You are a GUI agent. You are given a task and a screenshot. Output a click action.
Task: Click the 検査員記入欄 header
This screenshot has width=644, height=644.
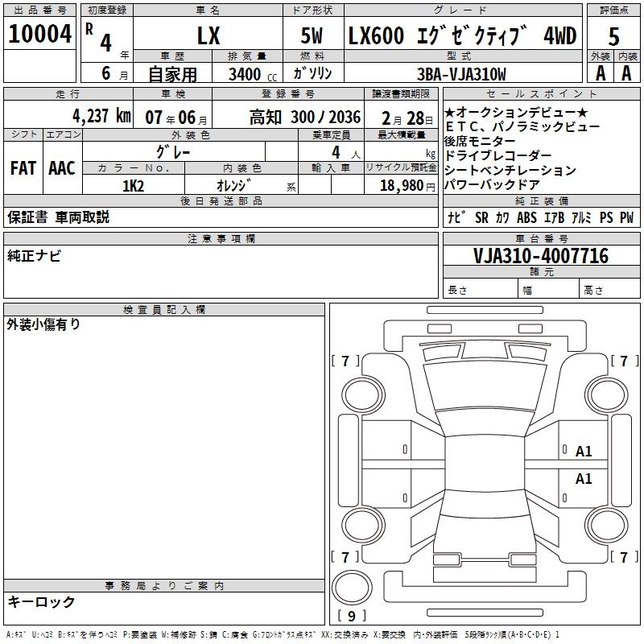pyautogui.click(x=164, y=310)
